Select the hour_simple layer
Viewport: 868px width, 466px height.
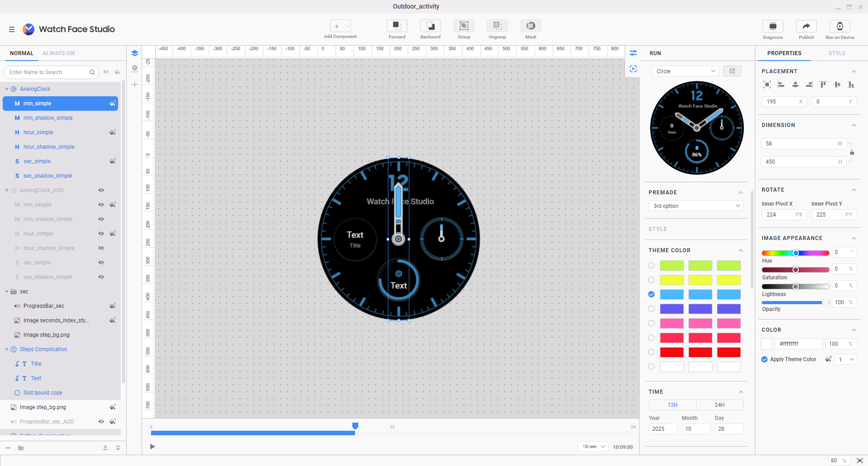tap(61, 132)
